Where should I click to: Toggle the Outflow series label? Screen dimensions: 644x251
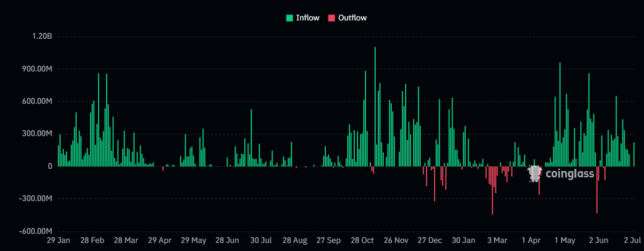click(x=353, y=18)
